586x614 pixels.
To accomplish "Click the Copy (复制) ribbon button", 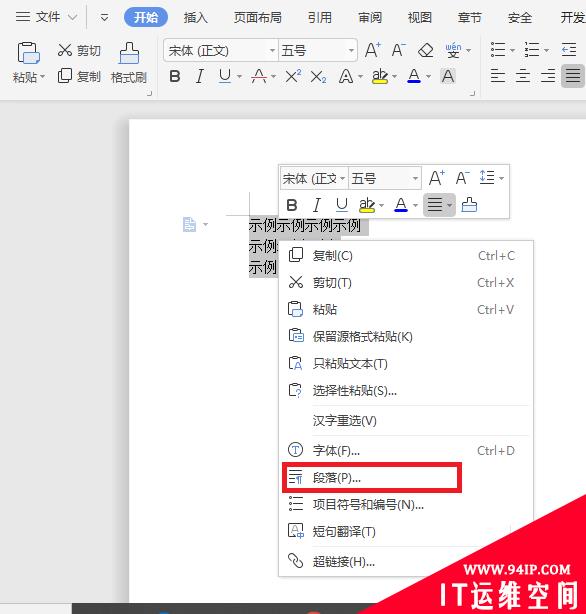I will click(x=79, y=76).
